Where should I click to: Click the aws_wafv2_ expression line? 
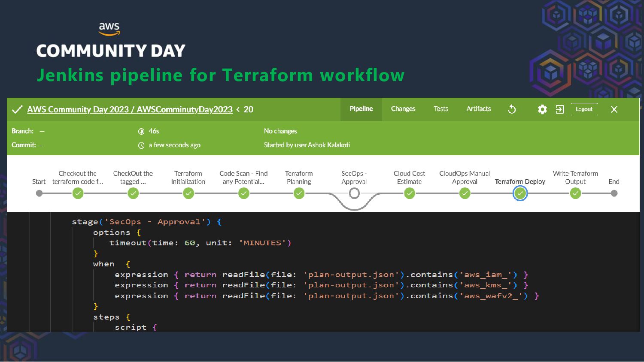[x=327, y=296]
